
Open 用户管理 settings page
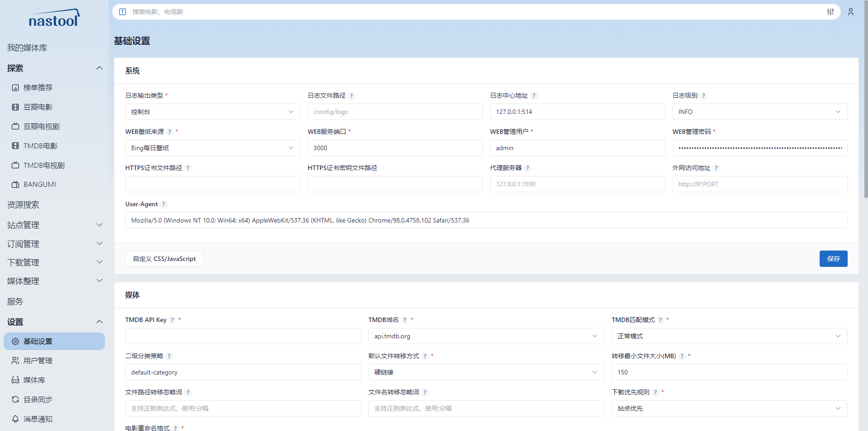click(x=38, y=360)
